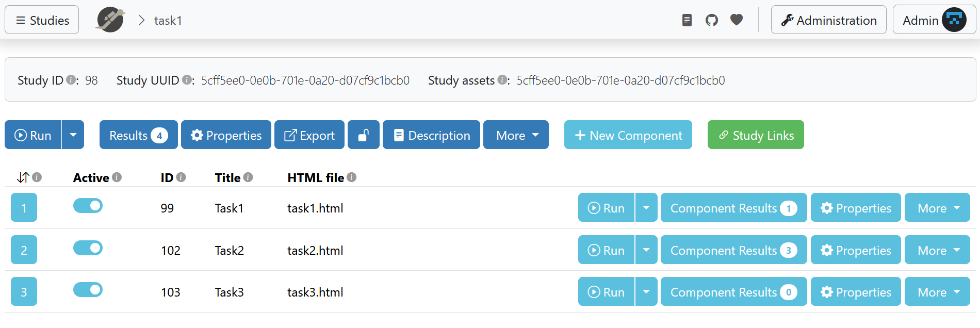Click the JATOS logo icon
The image size is (980, 328).
pyautogui.click(x=110, y=20)
